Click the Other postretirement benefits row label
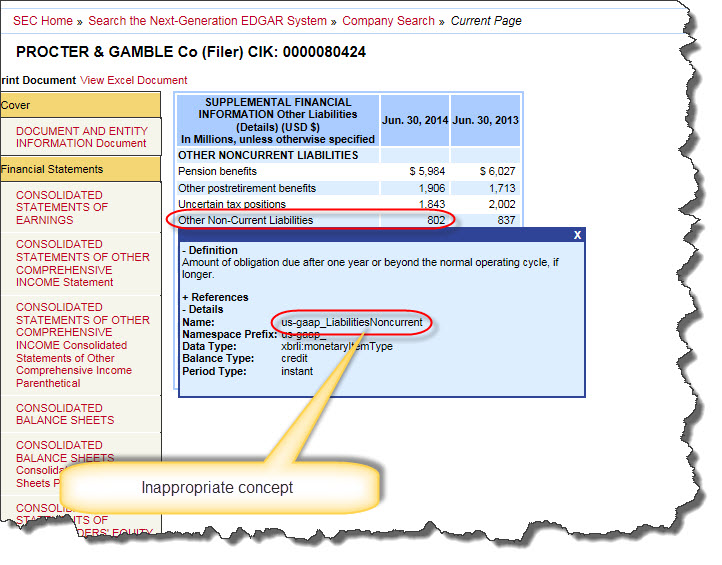 click(247, 188)
